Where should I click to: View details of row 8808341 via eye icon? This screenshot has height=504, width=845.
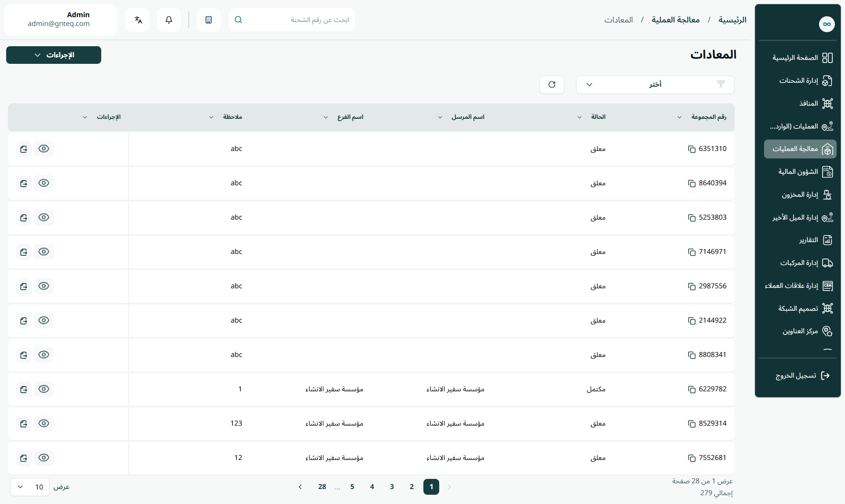click(44, 355)
